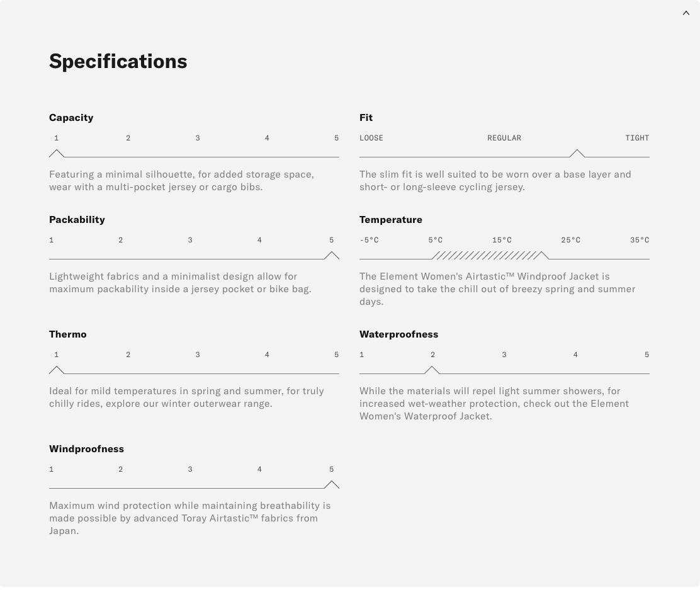Image resolution: width=700 pixels, height=592 pixels.
Task: Click the LOOSE label on Fit scale
Action: (371, 138)
